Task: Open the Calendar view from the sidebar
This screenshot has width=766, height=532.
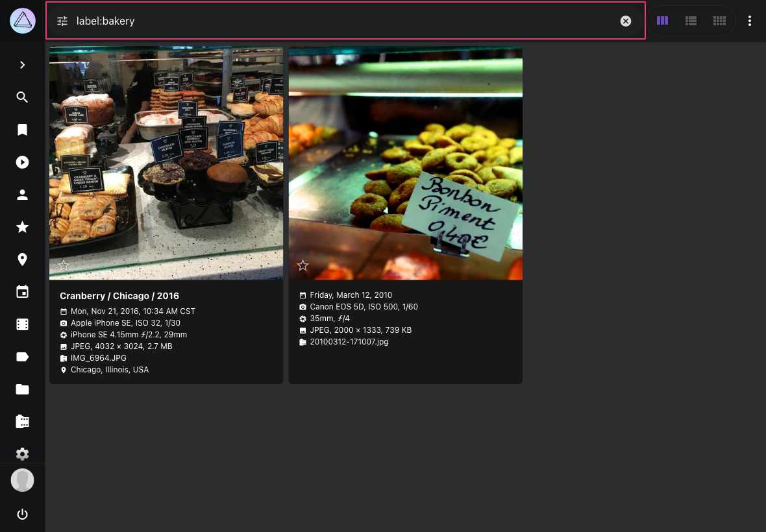Action: [23, 292]
